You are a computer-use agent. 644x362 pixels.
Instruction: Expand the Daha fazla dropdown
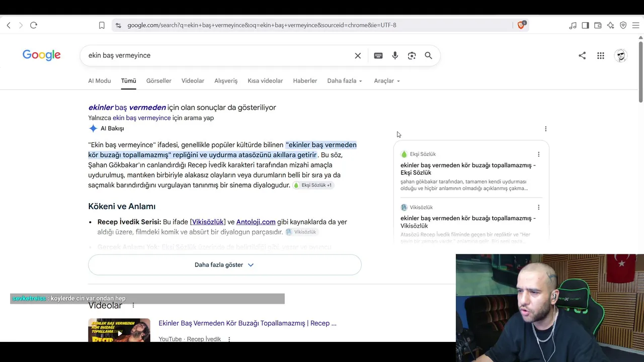pos(345,81)
